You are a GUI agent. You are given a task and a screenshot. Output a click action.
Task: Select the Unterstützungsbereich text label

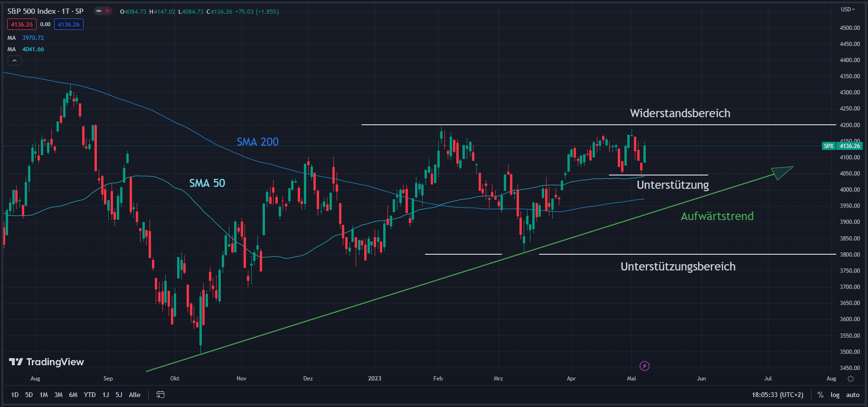678,266
